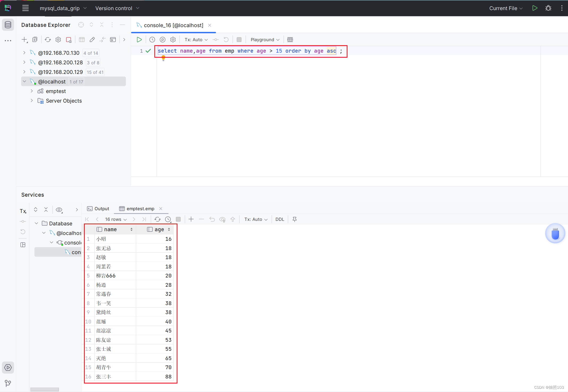Screen dimensions: 568x392
Task: Pin the emptest.emp result tab
Action: [295, 219]
